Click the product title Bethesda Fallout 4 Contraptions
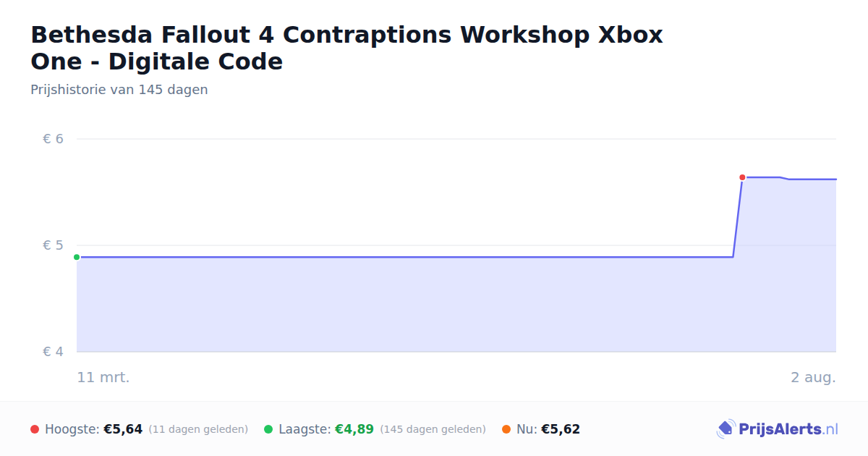868x456 pixels. (346, 48)
